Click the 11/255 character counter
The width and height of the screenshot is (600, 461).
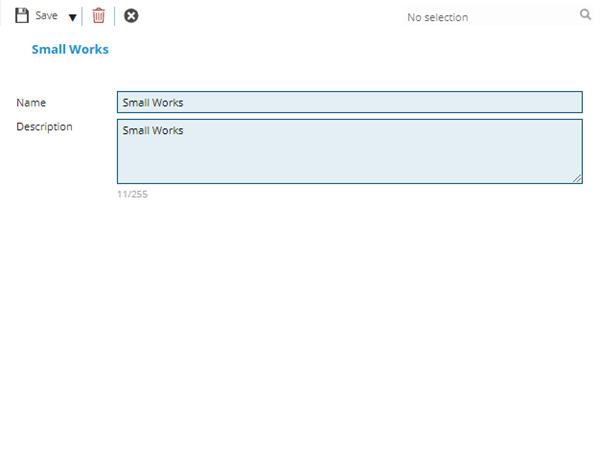coord(132,194)
